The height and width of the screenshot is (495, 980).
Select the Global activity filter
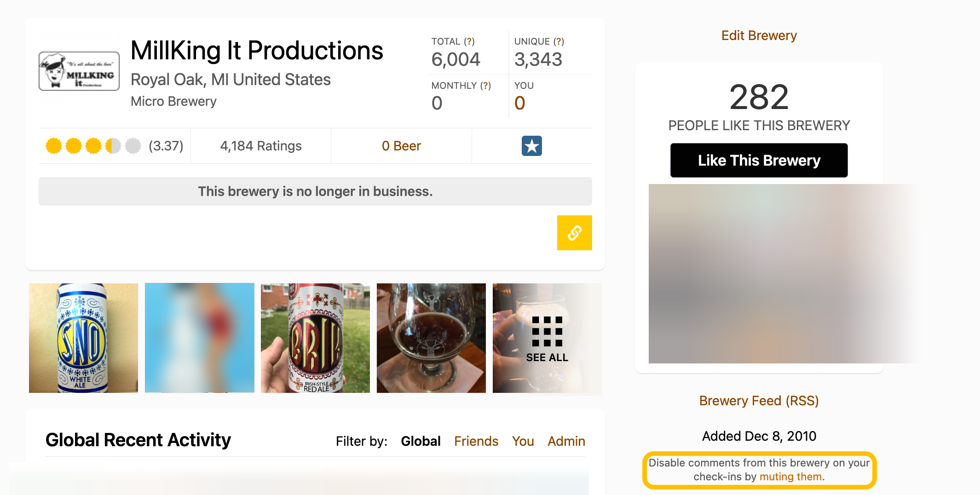point(421,441)
